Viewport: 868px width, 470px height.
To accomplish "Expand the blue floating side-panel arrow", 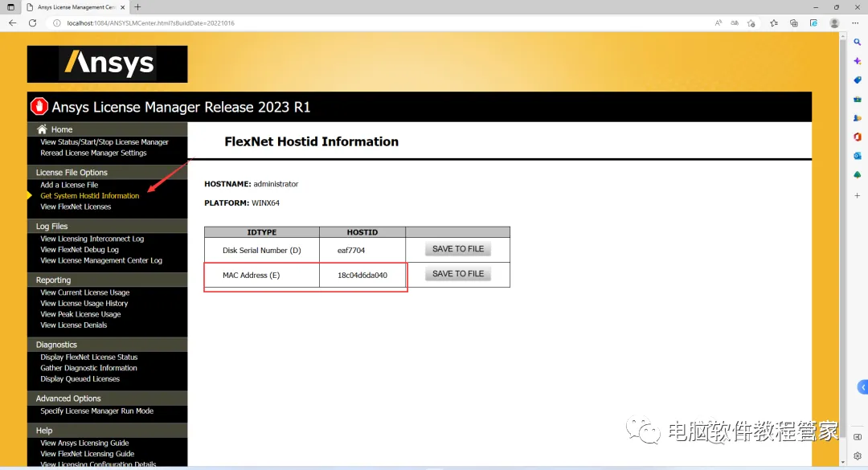I will coord(862,387).
